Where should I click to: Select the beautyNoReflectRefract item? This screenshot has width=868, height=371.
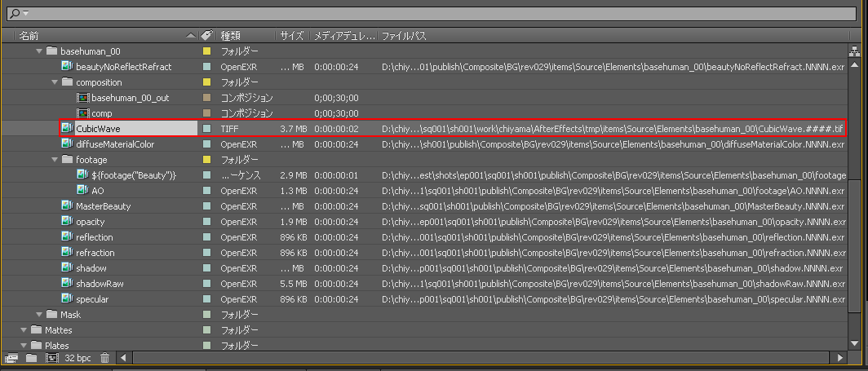(x=123, y=66)
